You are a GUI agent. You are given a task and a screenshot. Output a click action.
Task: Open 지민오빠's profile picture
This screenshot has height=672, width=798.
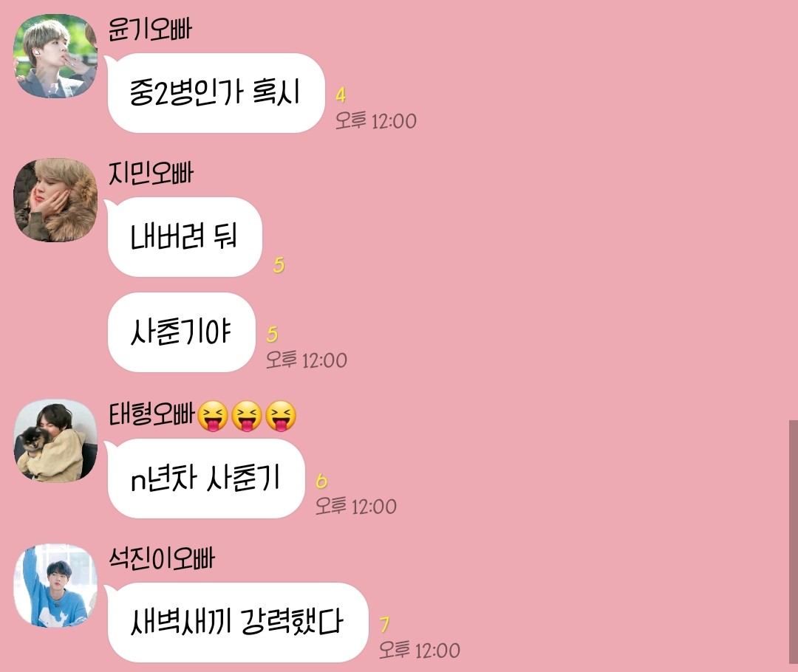(55, 200)
